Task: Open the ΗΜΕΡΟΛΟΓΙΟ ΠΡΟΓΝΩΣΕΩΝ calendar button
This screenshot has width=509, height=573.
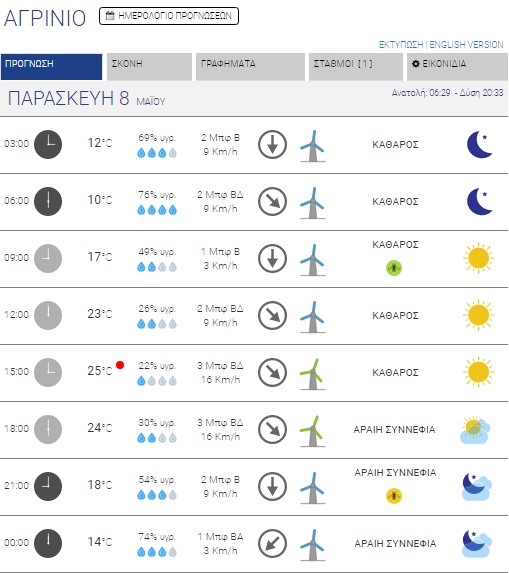Action: (169, 16)
